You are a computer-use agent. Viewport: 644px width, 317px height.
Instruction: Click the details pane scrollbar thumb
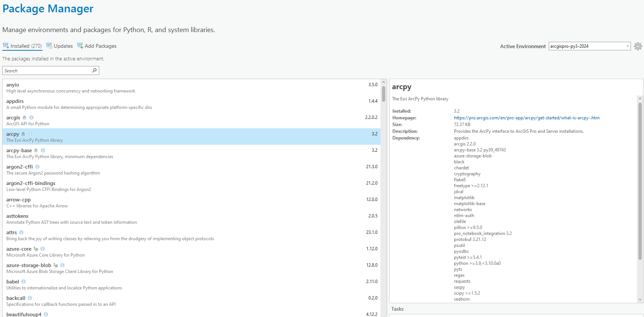coord(640,181)
